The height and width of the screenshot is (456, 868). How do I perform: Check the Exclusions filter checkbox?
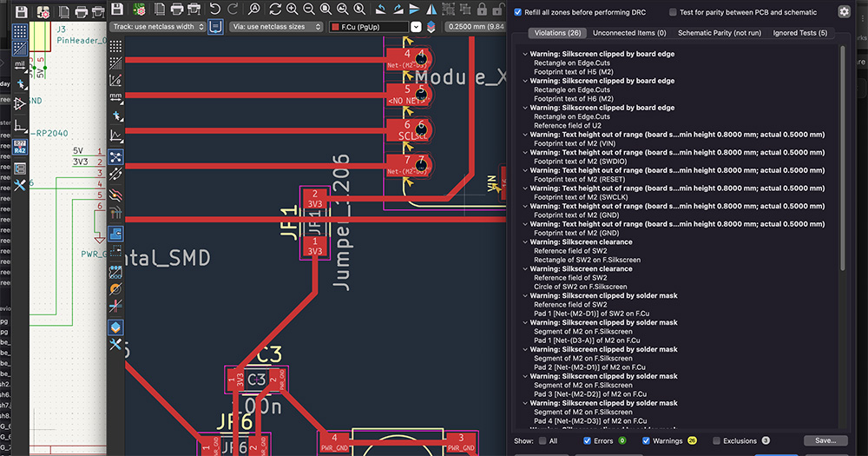pos(716,441)
